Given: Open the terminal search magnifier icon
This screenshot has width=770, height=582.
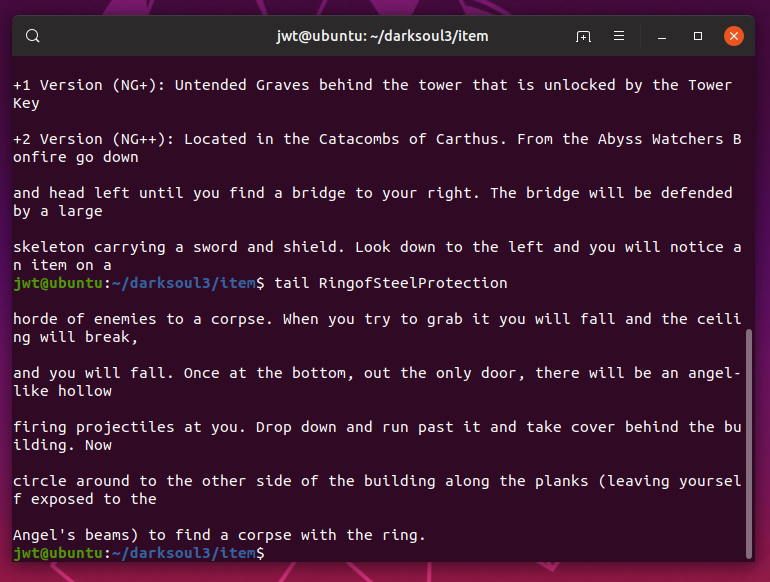Looking at the screenshot, I should 33,36.
